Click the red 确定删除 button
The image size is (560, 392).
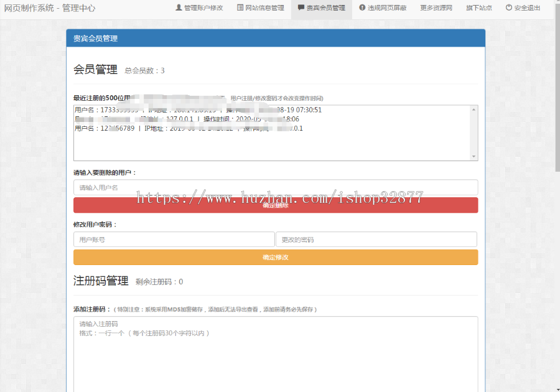tap(276, 205)
